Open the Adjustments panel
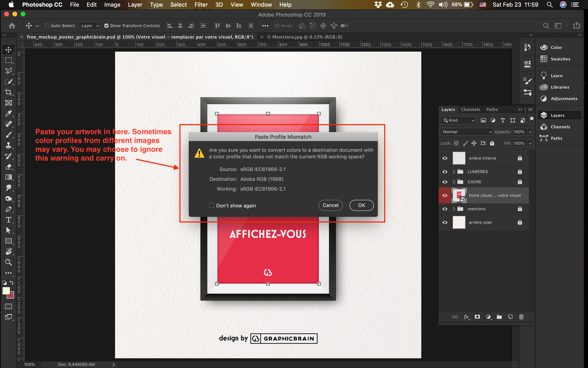 pyautogui.click(x=559, y=98)
